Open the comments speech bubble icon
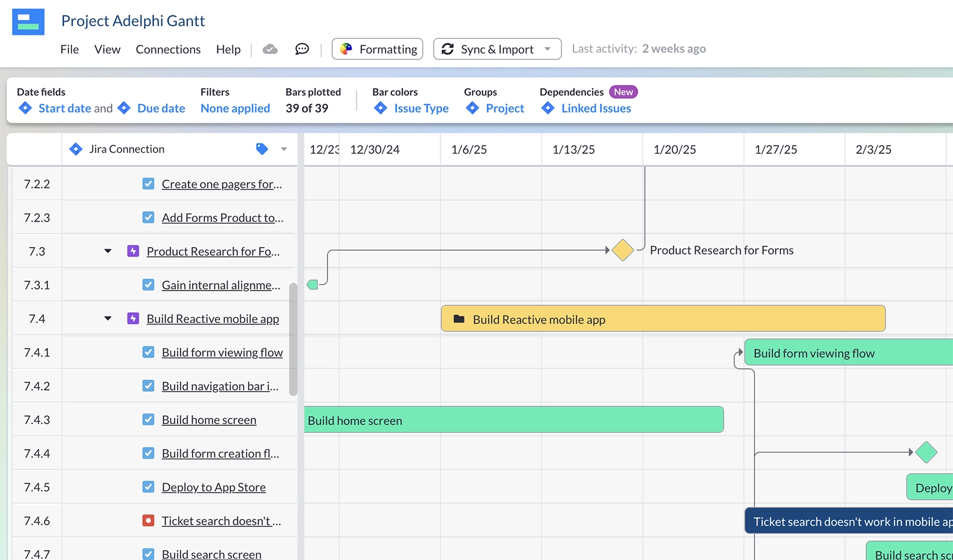Viewport: 953px width, 560px height. (302, 49)
